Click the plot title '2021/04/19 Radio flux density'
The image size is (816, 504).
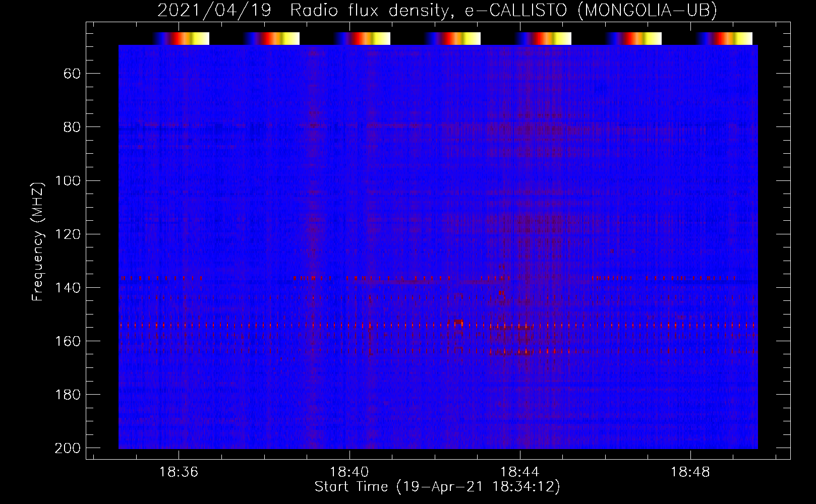tap(303, 10)
